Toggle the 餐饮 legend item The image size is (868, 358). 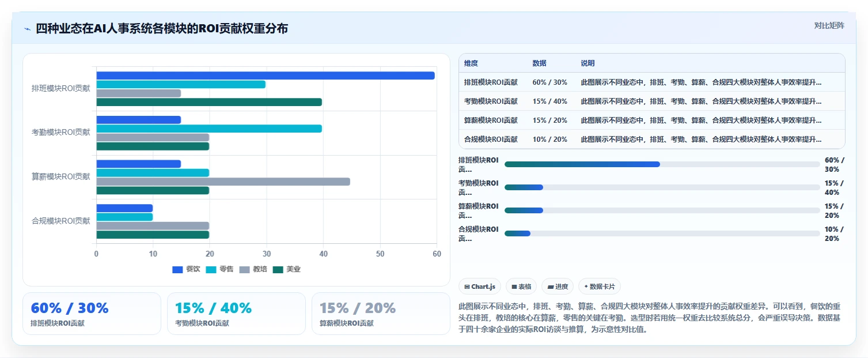pyautogui.click(x=186, y=269)
